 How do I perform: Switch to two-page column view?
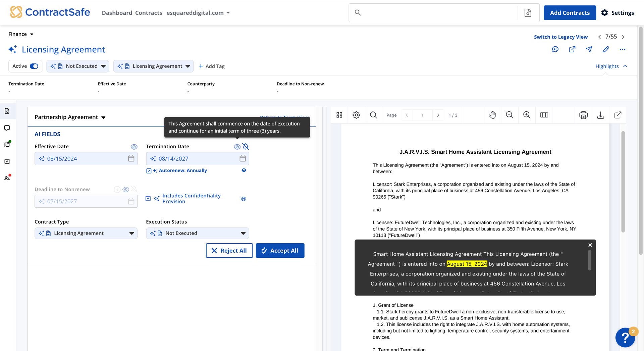[544, 115]
